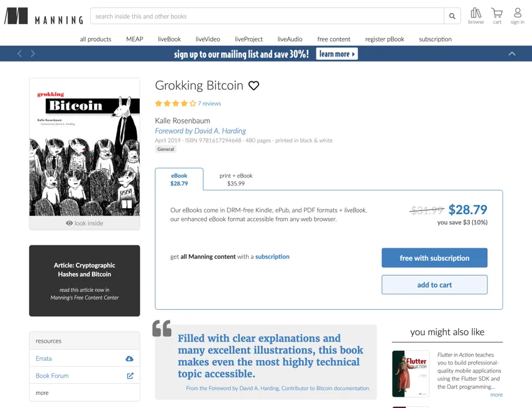Click the struck-through $31.99 price
Image resolution: width=532 pixels, height=408 pixels.
coord(427,211)
